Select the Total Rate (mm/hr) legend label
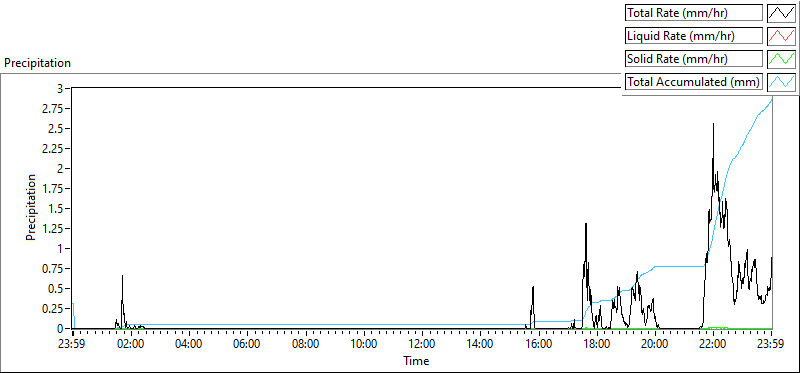Image resolution: width=800 pixels, height=373 pixels. click(694, 13)
